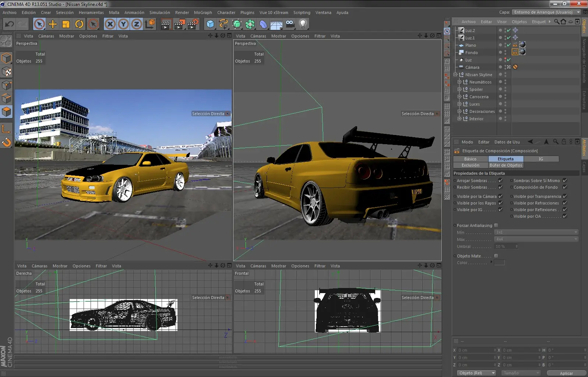Expand the Luces group

point(459,104)
